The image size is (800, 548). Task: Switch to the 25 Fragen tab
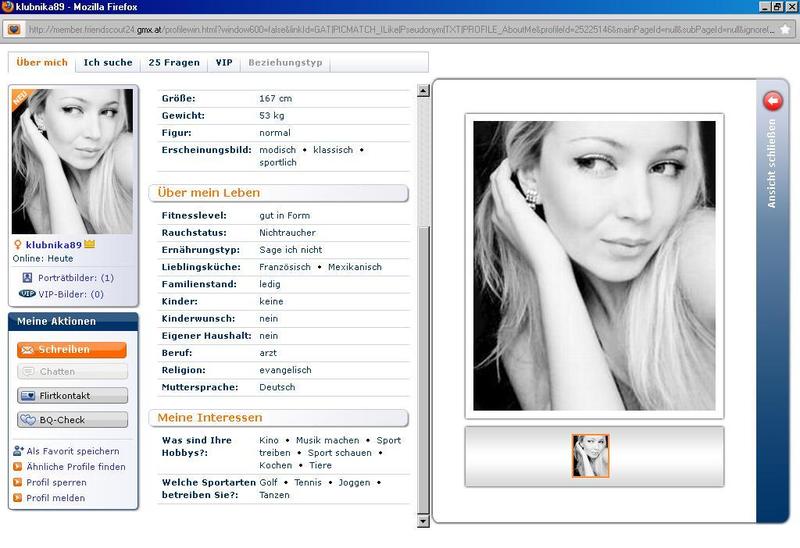(174, 62)
